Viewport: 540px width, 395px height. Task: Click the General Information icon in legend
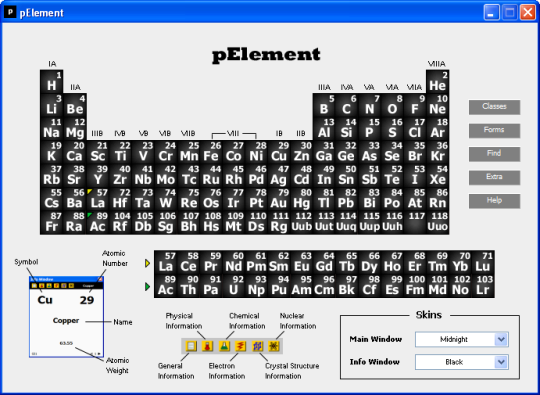point(191,345)
